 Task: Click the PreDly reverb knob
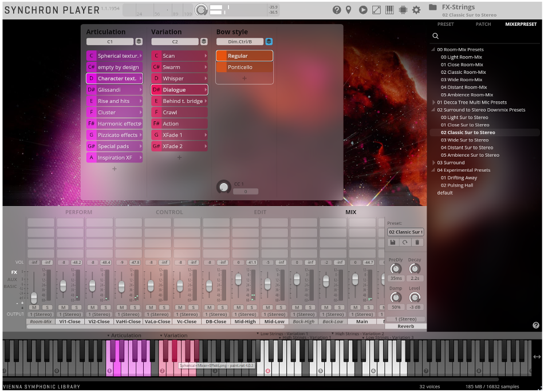(x=396, y=268)
